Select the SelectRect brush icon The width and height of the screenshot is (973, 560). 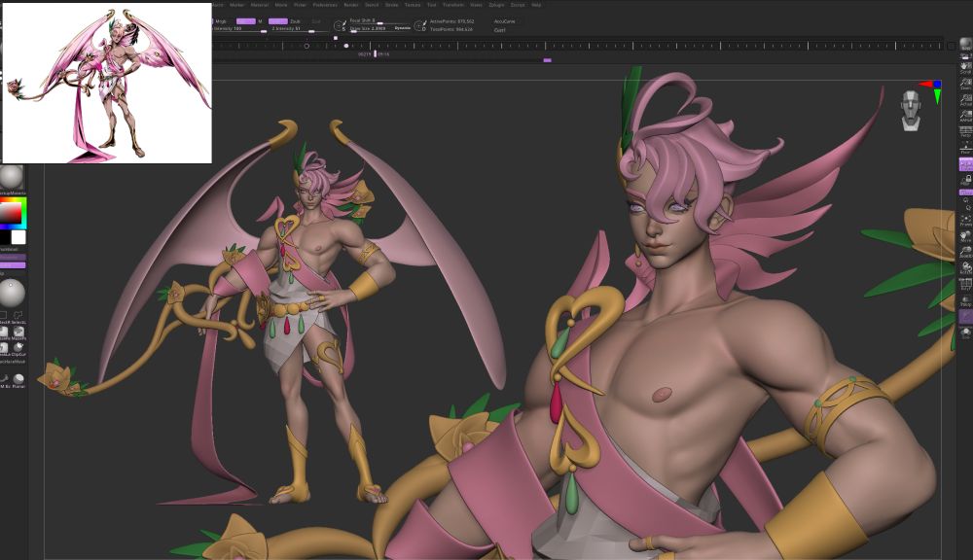(4, 316)
